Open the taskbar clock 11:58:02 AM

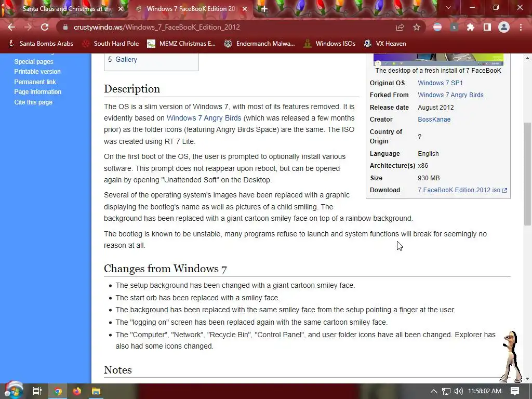coord(485,391)
